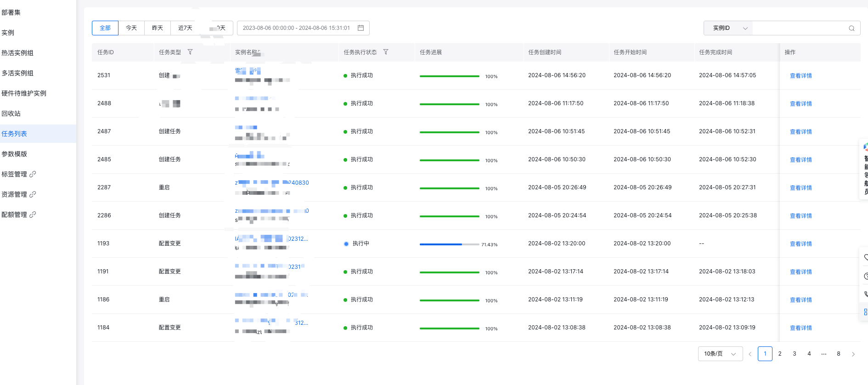Go to next page arrow
This screenshot has width=868, height=385.
(853, 354)
